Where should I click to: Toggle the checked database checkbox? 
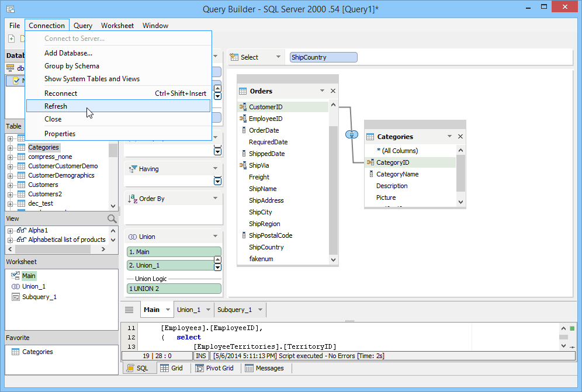16,81
